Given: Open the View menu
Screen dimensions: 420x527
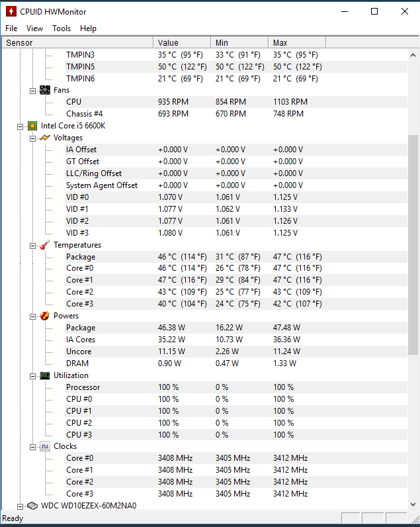Looking at the screenshot, I should click(34, 28).
